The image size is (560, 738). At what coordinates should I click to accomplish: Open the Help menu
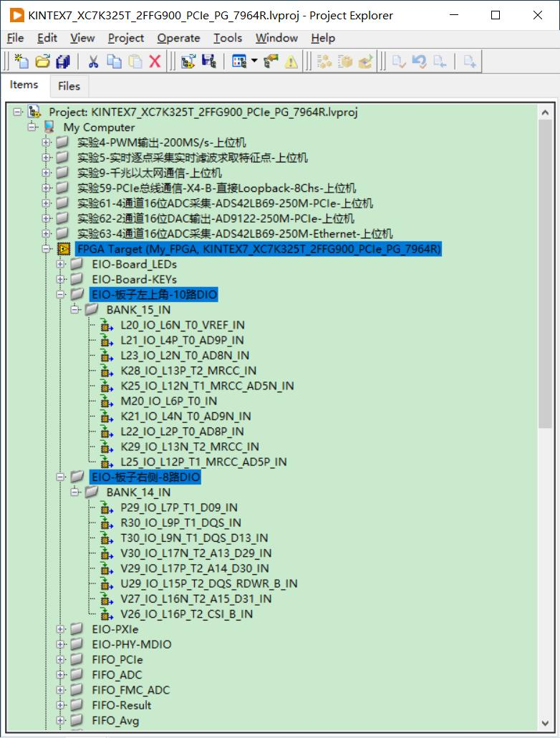[x=323, y=38]
